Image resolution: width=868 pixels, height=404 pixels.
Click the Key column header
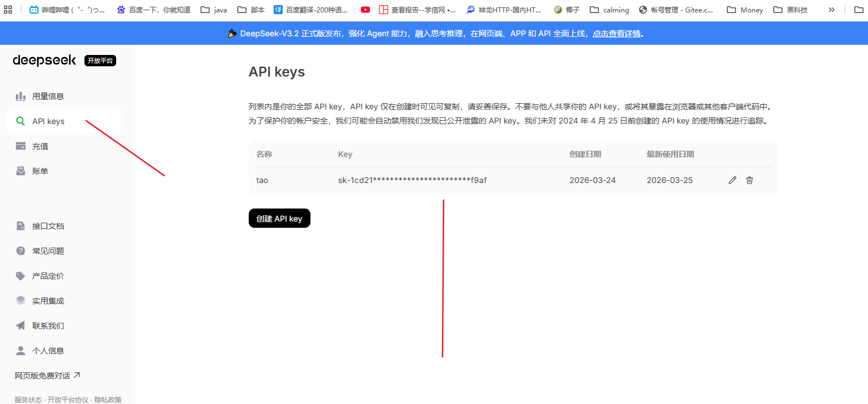345,154
